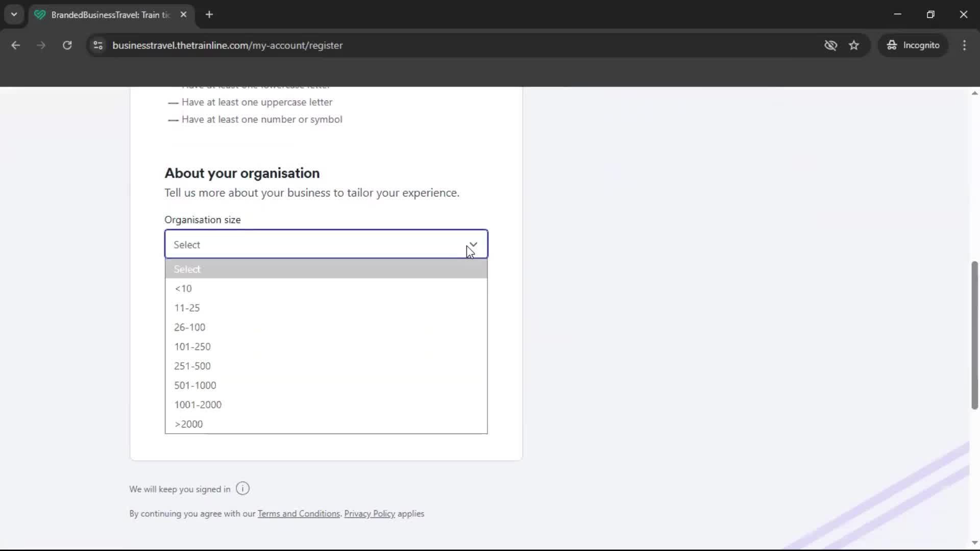Click the forward navigation arrow

click(41, 45)
